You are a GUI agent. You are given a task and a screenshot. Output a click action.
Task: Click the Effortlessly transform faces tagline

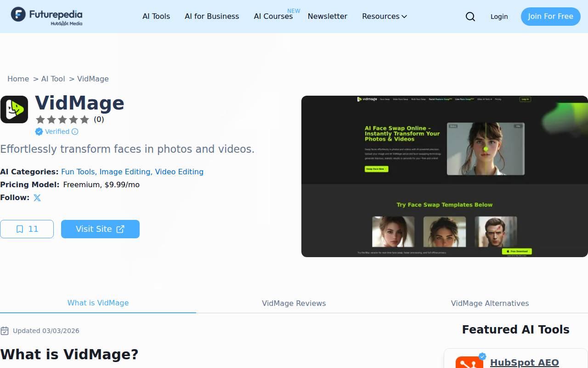[127, 149]
